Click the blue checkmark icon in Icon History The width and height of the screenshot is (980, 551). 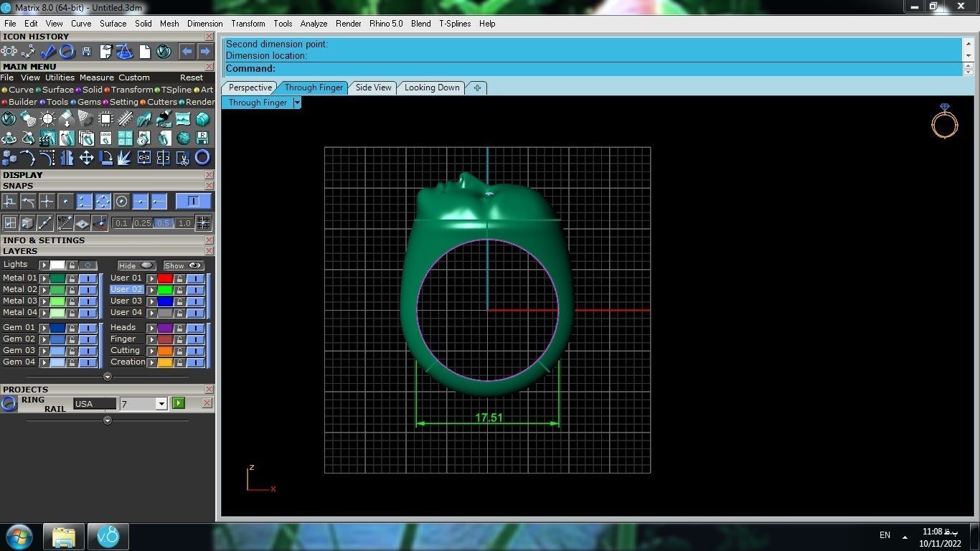click(48, 52)
